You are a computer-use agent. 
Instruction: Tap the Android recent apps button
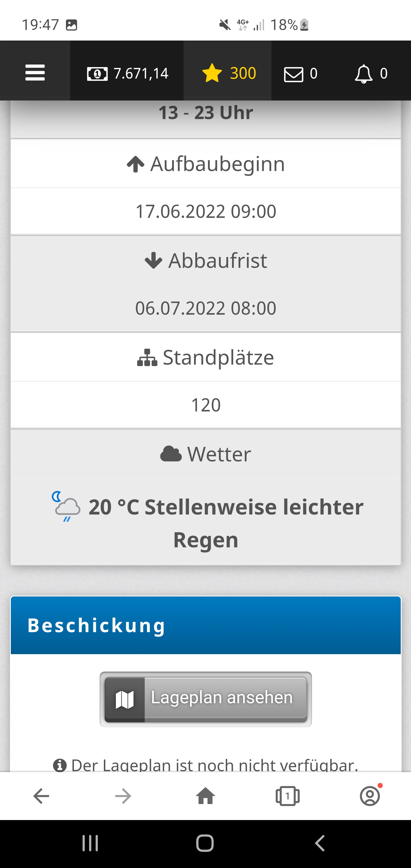90,843
